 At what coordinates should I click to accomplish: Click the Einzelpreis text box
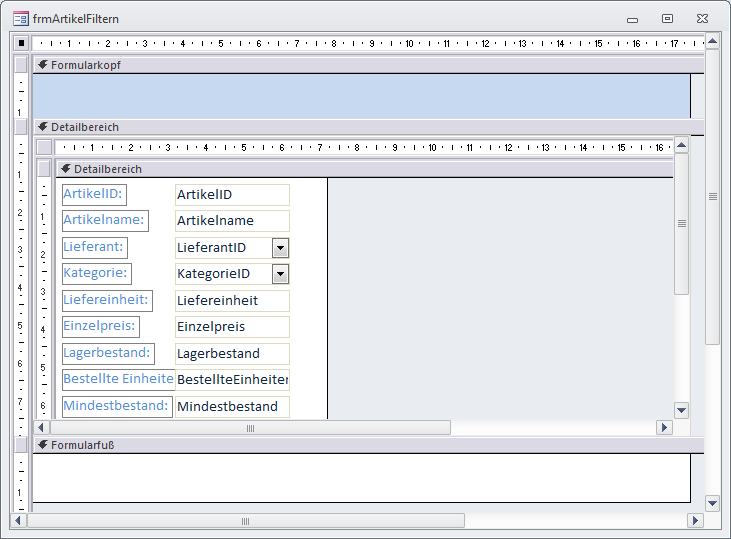point(231,327)
